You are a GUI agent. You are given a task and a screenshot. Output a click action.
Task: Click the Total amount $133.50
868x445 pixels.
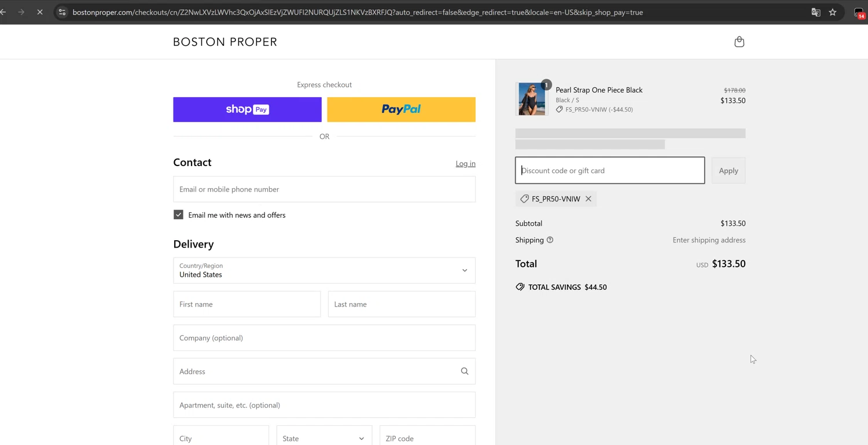click(x=729, y=264)
